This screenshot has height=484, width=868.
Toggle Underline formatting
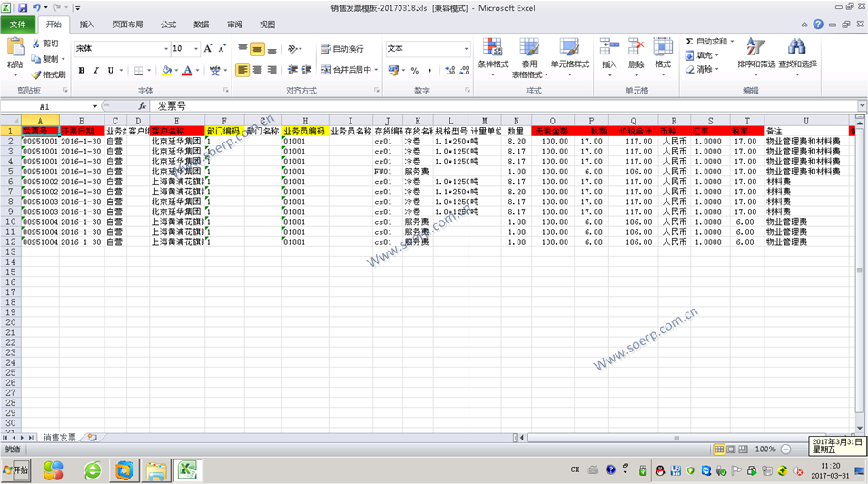click(x=111, y=70)
